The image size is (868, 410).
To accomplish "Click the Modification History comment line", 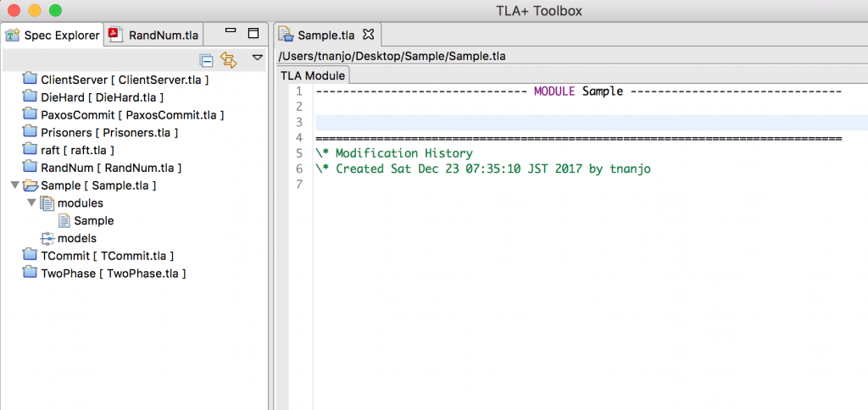I will click(393, 153).
